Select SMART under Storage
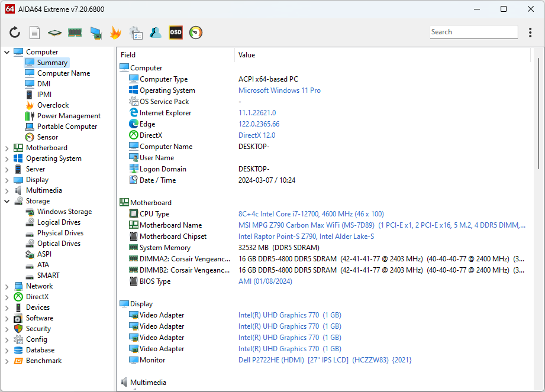The image size is (545, 392). (48, 276)
